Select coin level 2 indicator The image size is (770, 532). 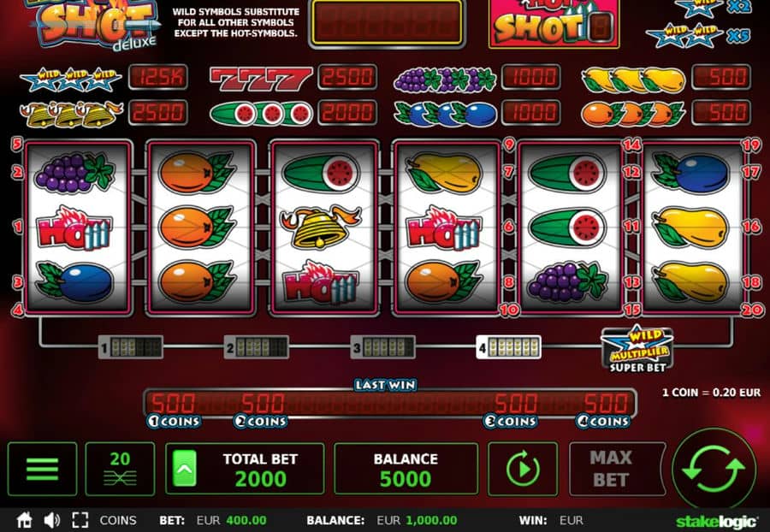[257, 347]
